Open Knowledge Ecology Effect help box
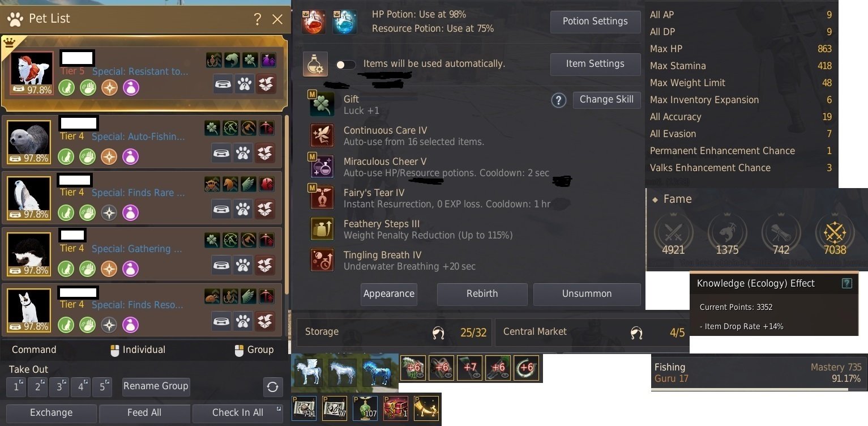The width and height of the screenshot is (868, 426). [x=847, y=283]
